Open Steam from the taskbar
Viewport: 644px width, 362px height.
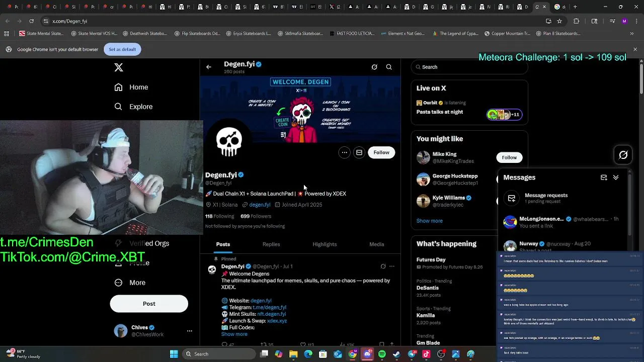coord(396,354)
